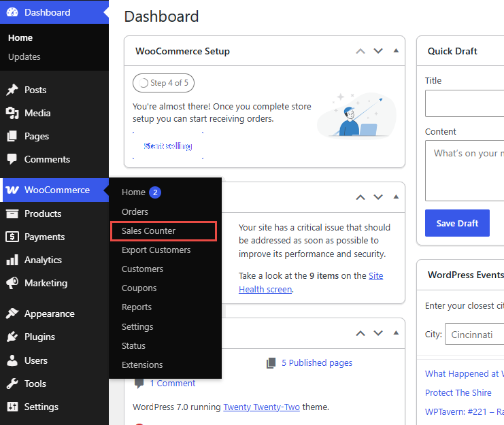This screenshot has height=425, width=504.
Task: Open the 1 Comment link
Action: [173, 384]
